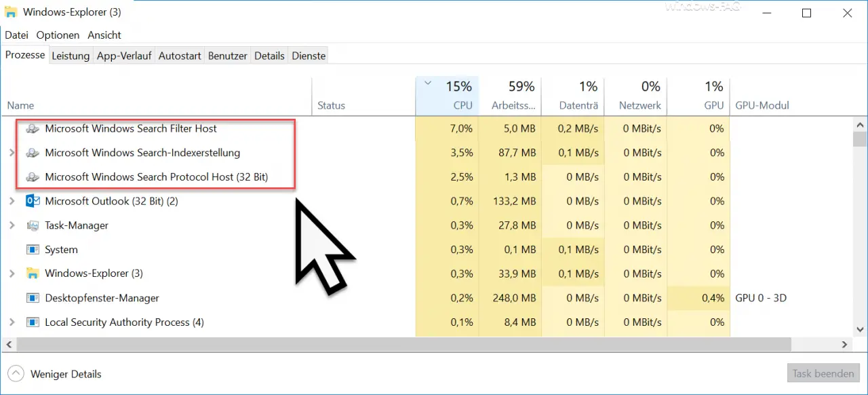Click the 0,2 MB/s disk value
This screenshot has height=395, width=868.
pos(578,128)
